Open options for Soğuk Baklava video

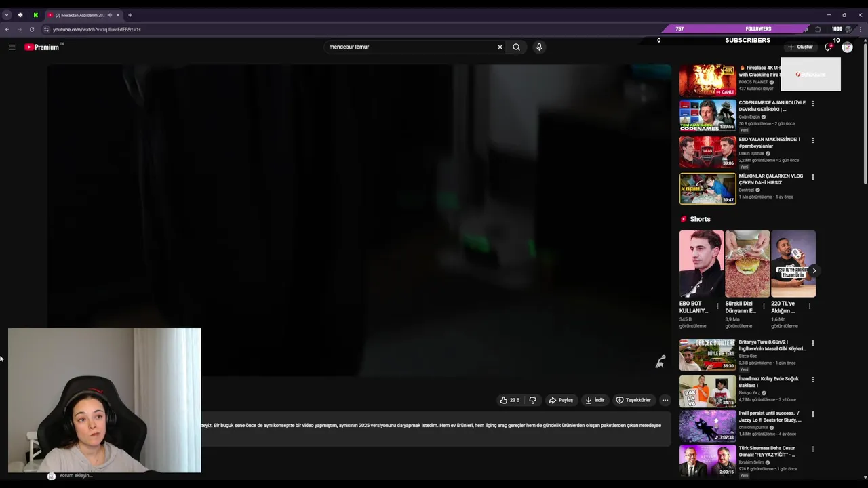(812, 380)
